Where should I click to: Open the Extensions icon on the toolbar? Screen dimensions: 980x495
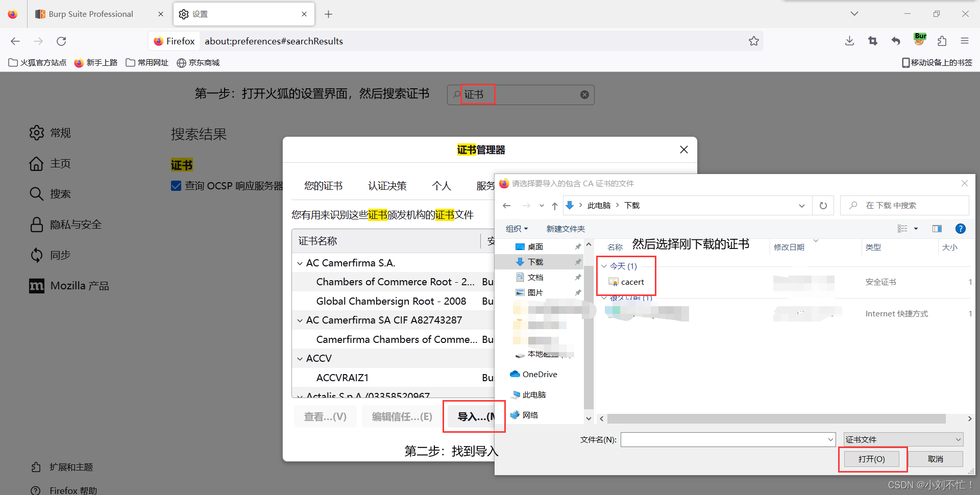[x=942, y=41]
